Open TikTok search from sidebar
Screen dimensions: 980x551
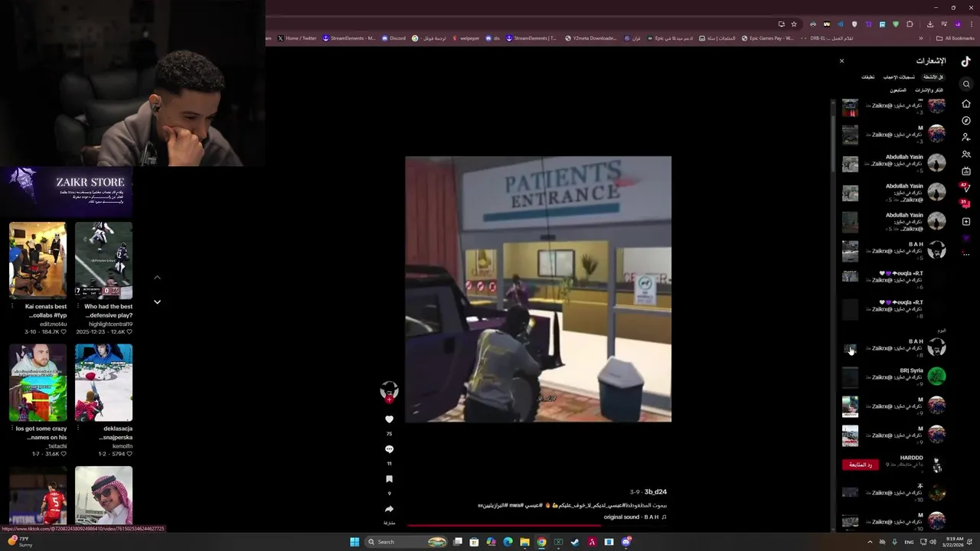click(966, 84)
